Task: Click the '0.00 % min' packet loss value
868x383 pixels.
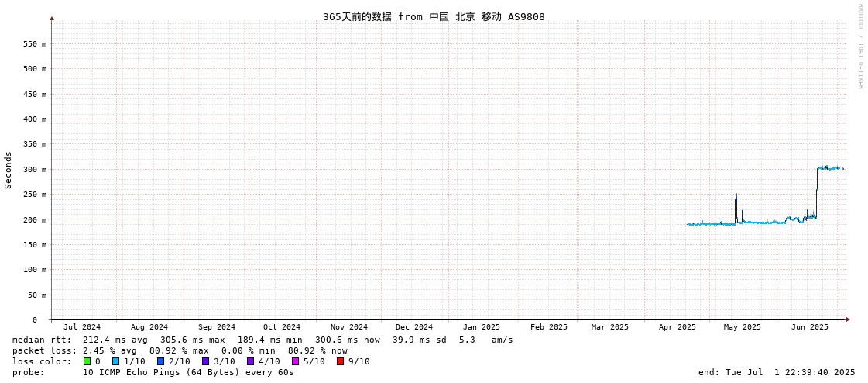Action: 249,351
